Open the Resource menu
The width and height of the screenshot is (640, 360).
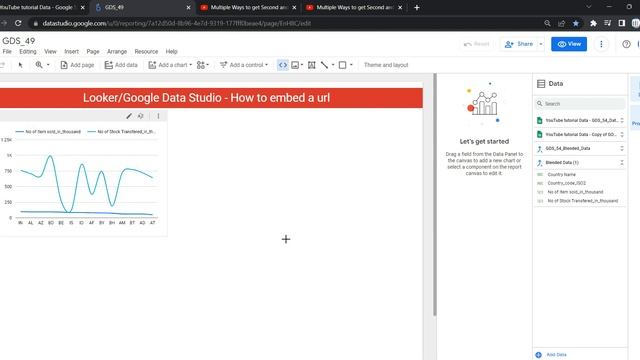point(146,51)
